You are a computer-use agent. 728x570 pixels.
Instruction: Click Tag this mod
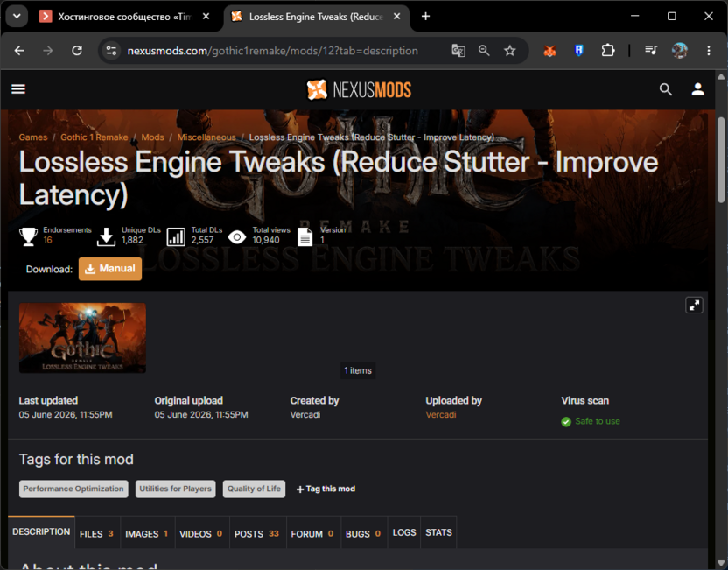tap(325, 489)
